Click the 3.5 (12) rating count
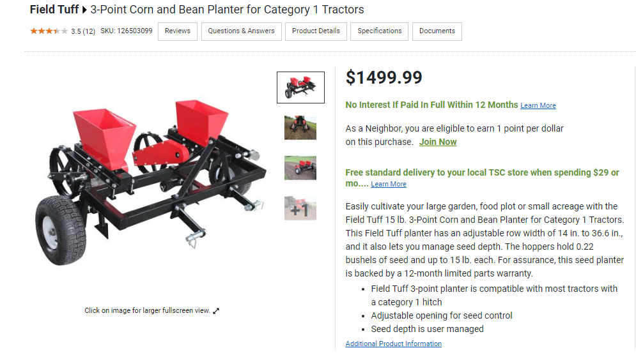Image resolution: width=636 pixels, height=364 pixels. (x=83, y=31)
